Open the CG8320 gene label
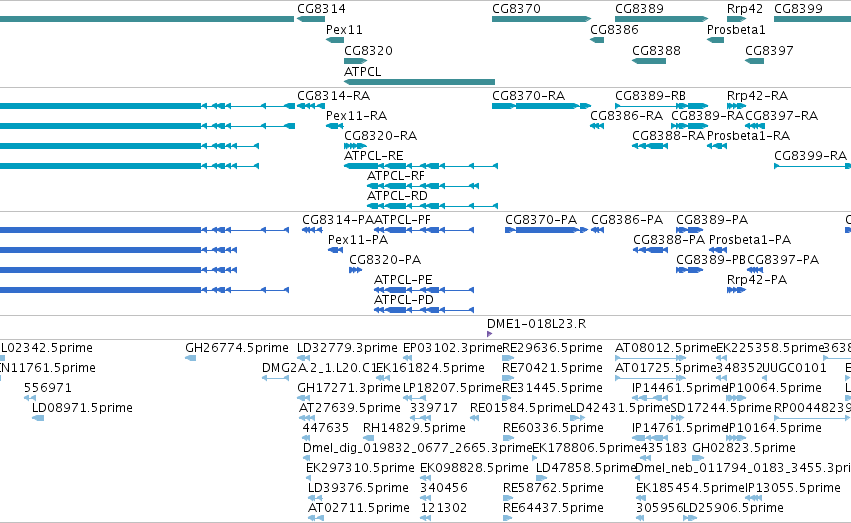This screenshot has width=851, height=523. coord(369,50)
